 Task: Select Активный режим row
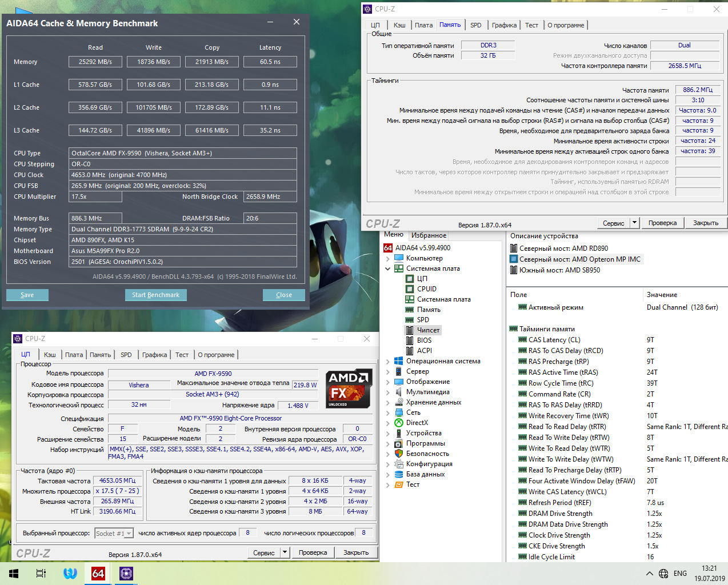617,307
